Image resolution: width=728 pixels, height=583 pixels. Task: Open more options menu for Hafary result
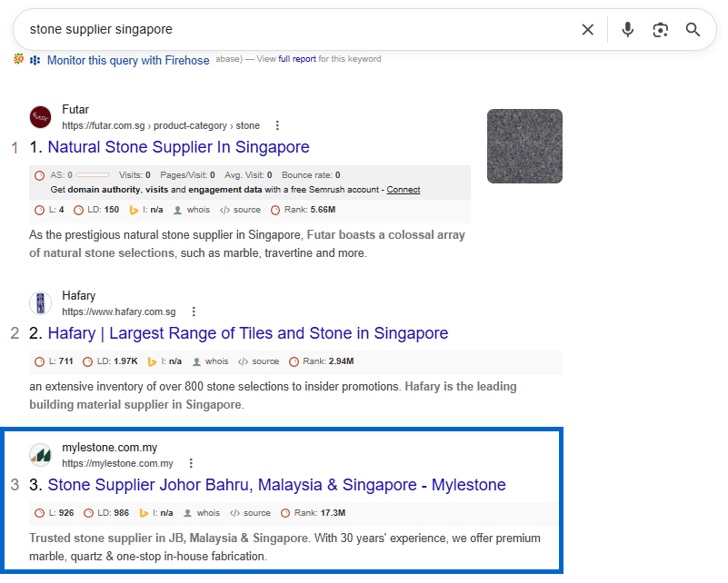point(194,311)
